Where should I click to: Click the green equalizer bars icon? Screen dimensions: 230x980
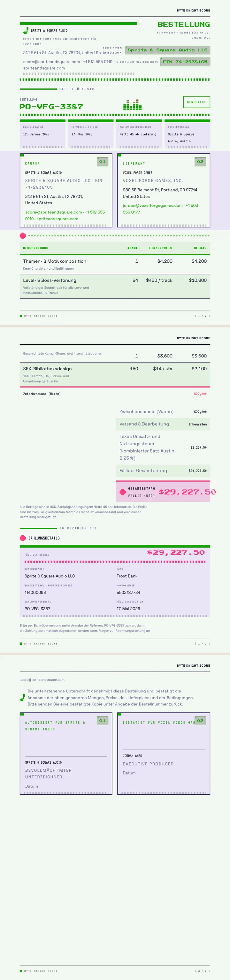click(133, 105)
